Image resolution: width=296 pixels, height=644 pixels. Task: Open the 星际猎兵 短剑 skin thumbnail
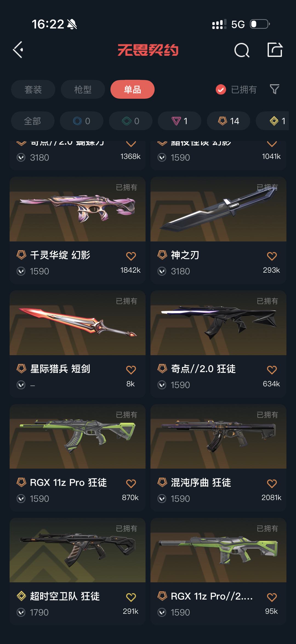click(x=78, y=323)
